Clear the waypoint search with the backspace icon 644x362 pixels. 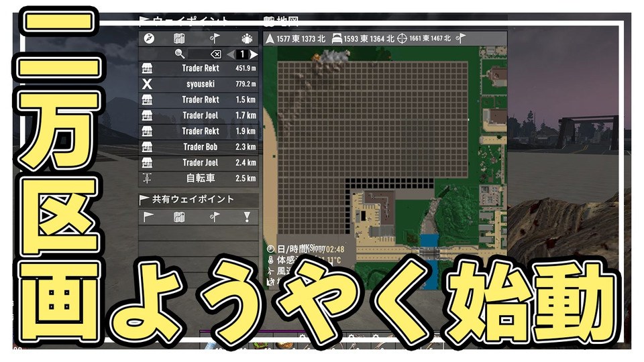tap(215, 54)
